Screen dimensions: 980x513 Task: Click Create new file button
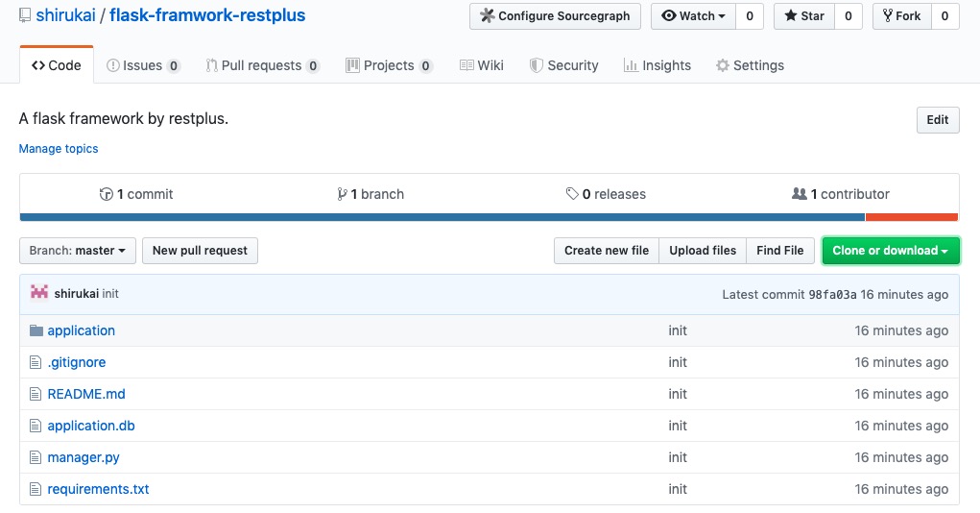[607, 250]
